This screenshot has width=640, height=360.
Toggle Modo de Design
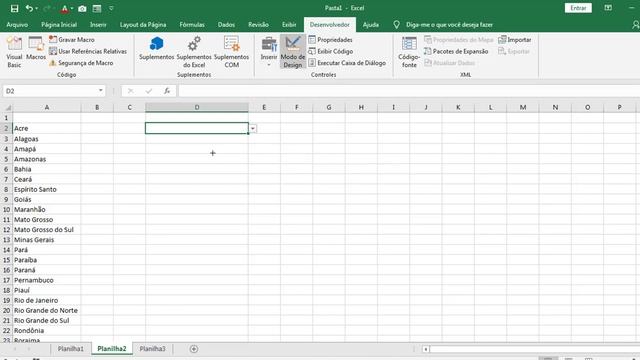[293, 52]
